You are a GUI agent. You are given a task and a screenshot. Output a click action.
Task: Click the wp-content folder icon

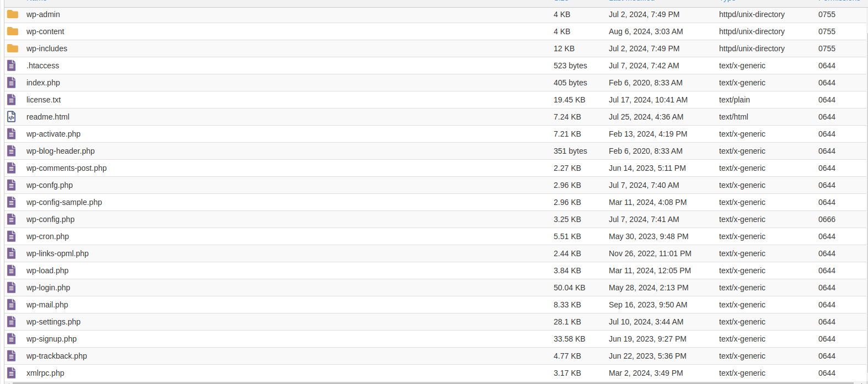pos(13,31)
